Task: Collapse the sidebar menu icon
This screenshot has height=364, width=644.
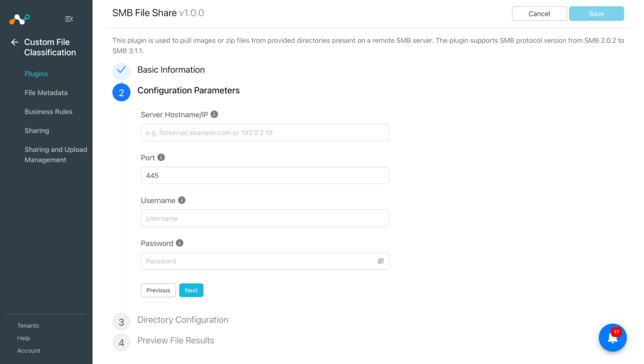Action: point(69,19)
